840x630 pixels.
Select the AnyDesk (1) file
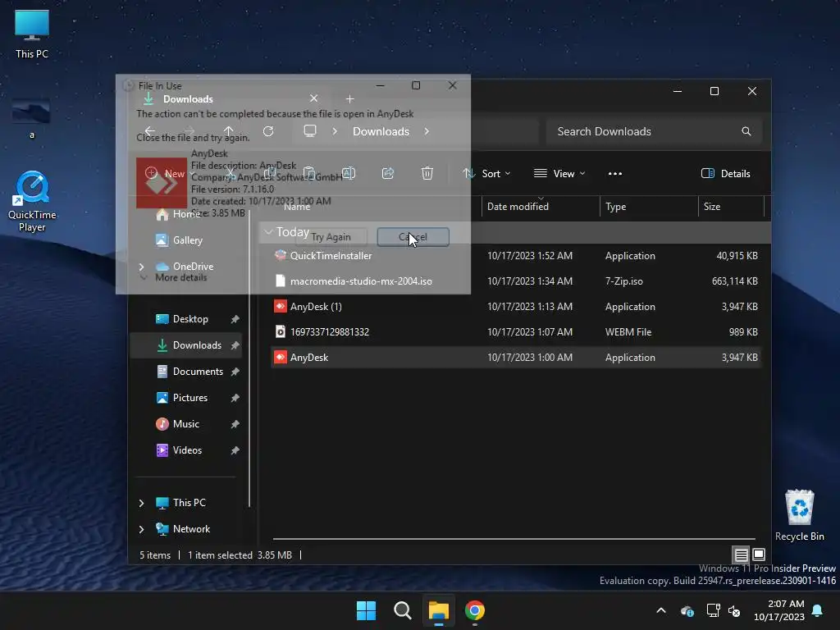click(516, 307)
